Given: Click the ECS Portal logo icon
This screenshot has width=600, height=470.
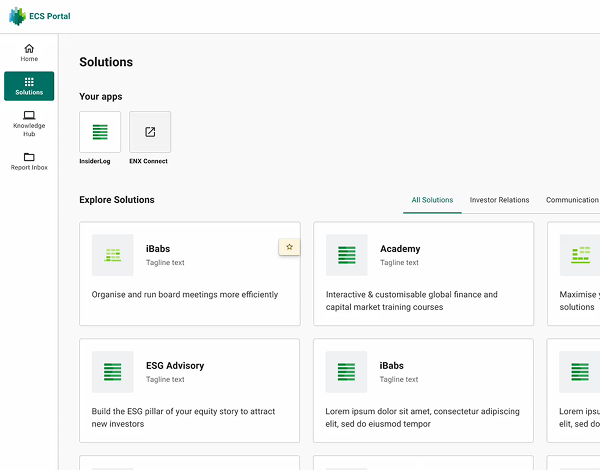Looking at the screenshot, I should pos(17,16).
